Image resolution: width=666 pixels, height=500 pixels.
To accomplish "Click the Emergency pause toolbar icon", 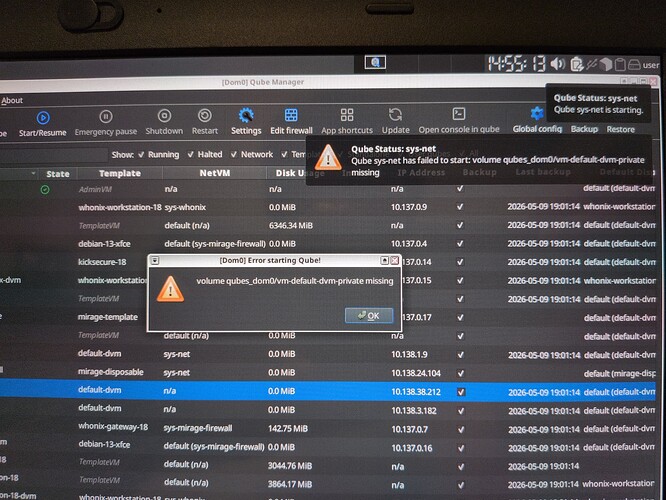I will (x=106, y=116).
